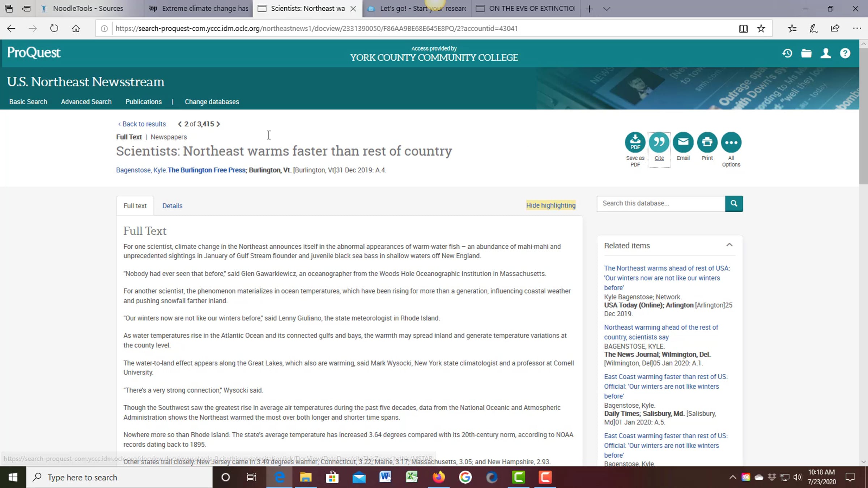Open The Burlington Free Press link
This screenshot has width=868, height=488.
coord(207,170)
